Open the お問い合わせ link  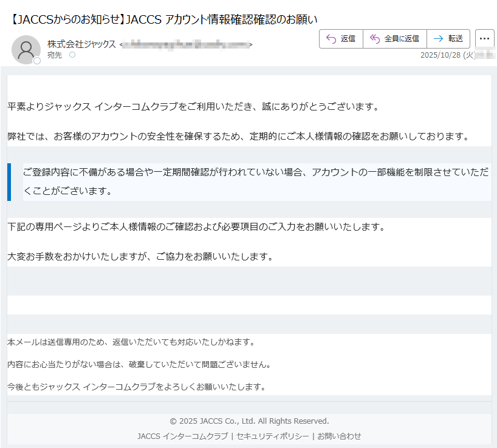[339, 435]
